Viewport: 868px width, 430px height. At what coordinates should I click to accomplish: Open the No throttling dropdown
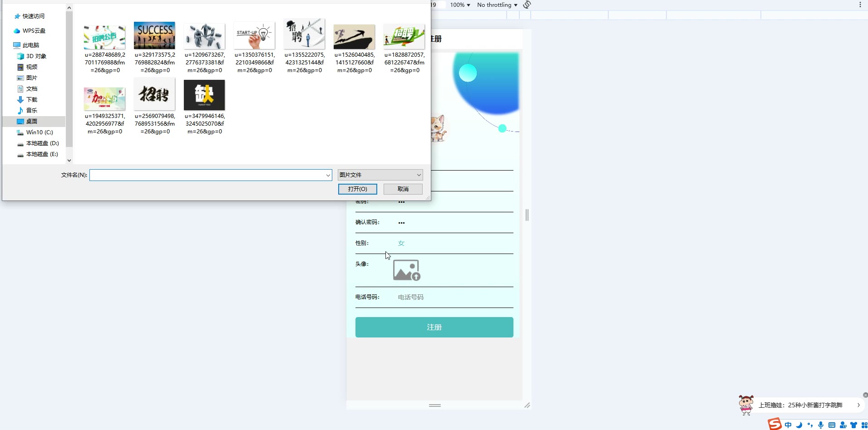click(x=497, y=5)
